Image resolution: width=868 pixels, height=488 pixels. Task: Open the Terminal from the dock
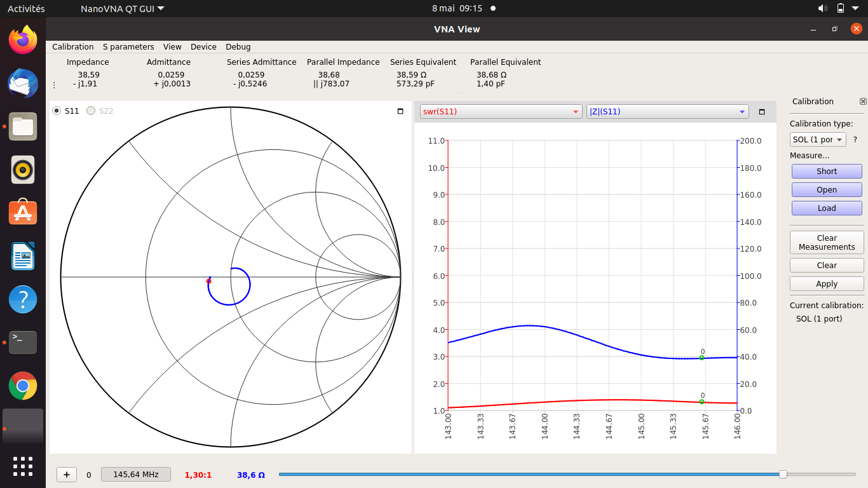[x=23, y=342]
